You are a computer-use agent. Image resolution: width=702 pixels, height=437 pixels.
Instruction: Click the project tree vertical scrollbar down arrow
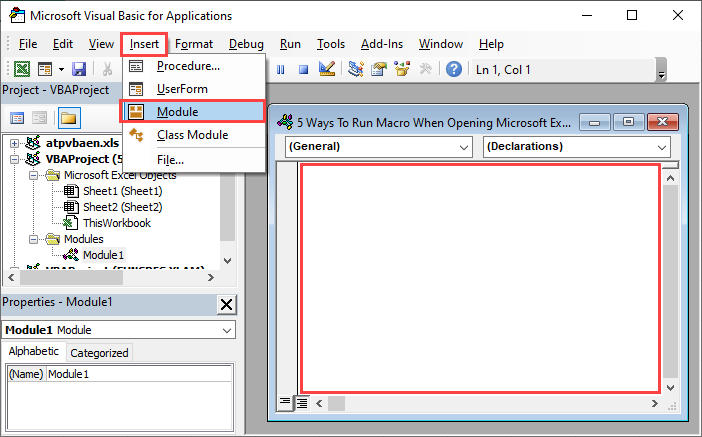pyautogui.click(x=227, y=261)
